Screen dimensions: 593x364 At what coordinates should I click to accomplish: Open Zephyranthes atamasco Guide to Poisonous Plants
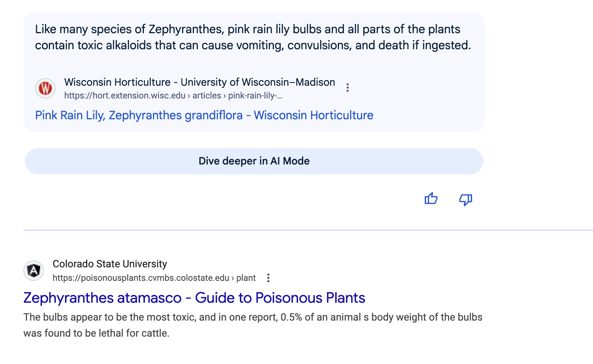[194, 298]
